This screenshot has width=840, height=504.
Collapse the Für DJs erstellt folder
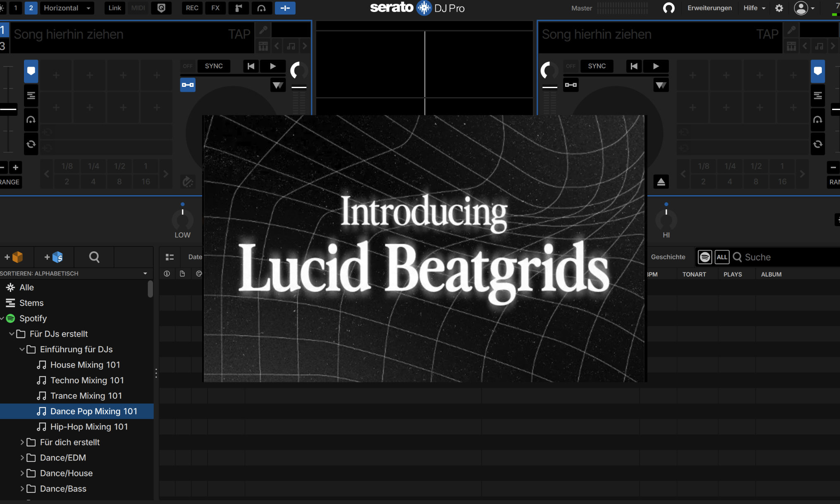(x=12, y=334)
